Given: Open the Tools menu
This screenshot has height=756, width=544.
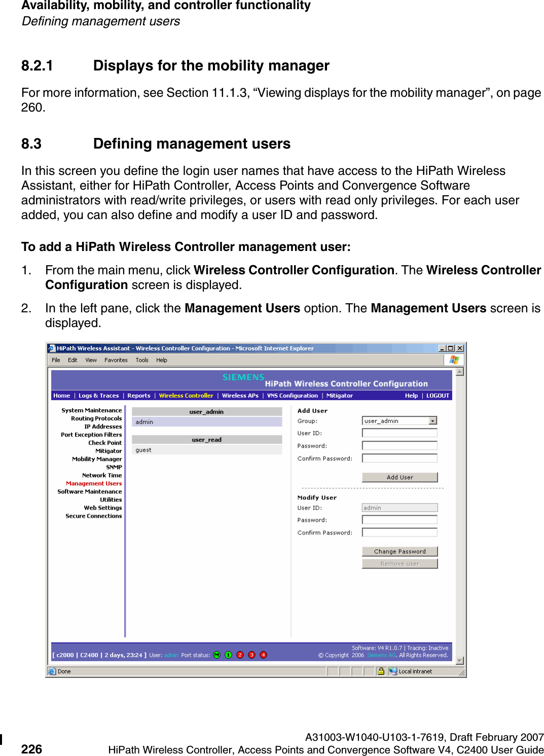Looking at the screenshot, I should click(141, 360).
